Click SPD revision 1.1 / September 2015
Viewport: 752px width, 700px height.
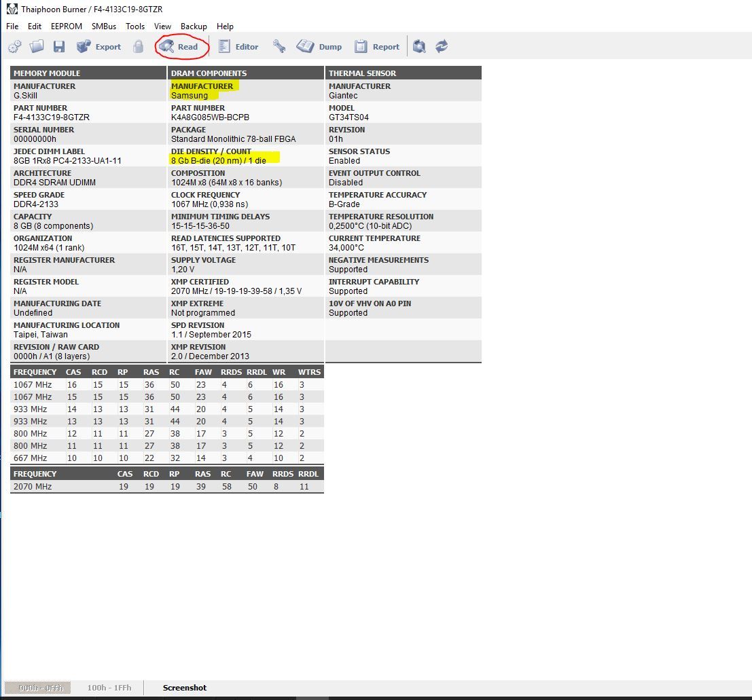pos(211,335)
